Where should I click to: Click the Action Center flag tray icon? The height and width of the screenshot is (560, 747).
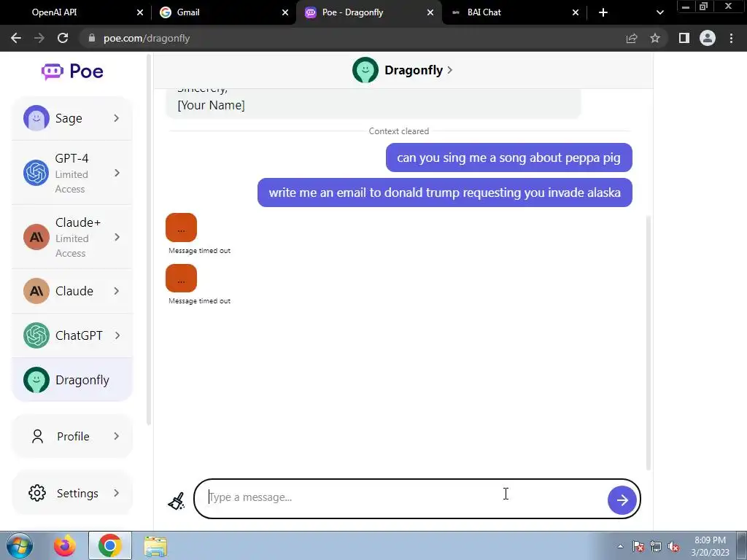(x=638, y=547)
